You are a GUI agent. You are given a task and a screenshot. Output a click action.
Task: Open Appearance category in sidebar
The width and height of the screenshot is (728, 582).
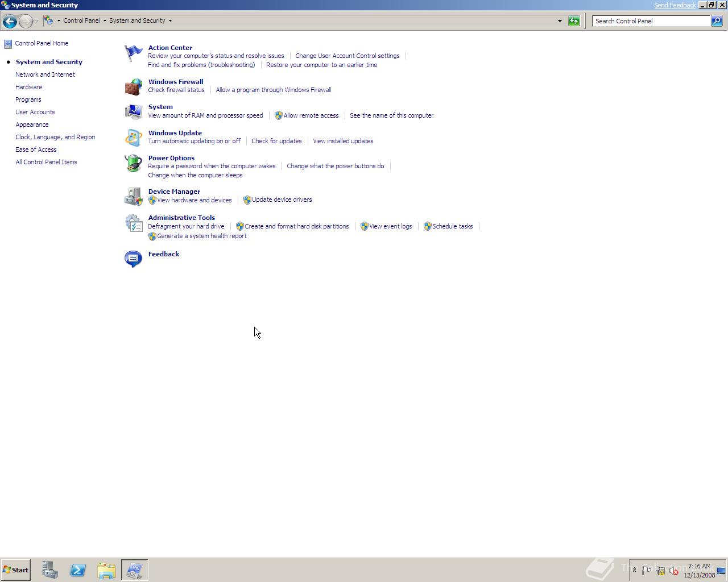pos(32,124)
